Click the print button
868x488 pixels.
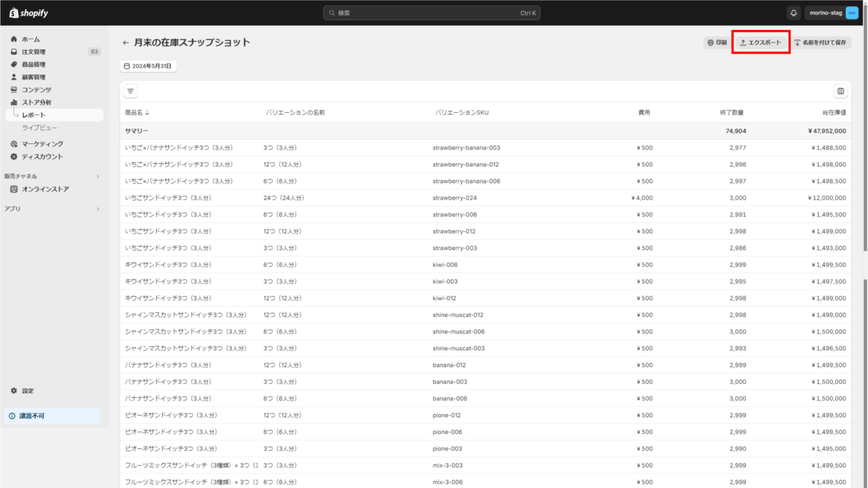[x=717, y=42]
